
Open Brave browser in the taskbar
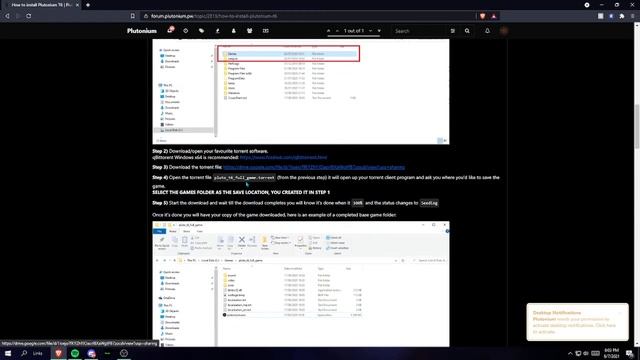tap(58, 353)
